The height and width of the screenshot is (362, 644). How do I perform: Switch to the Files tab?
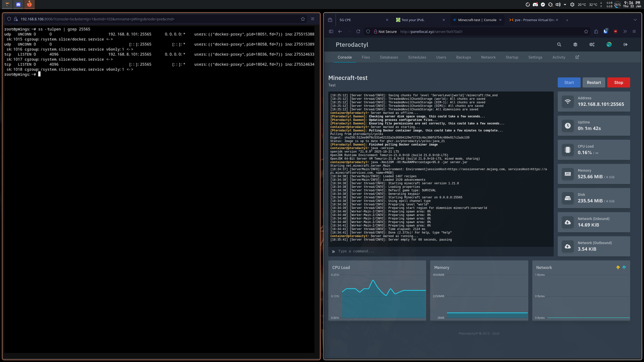(366, 57)
